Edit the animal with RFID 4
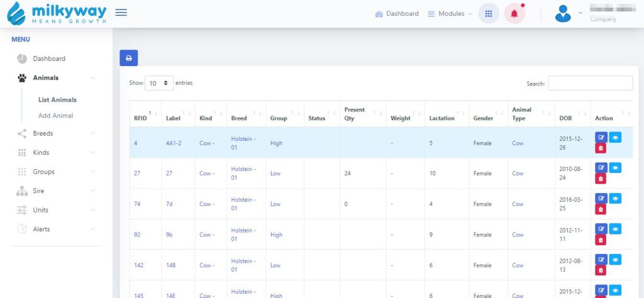644x298 pixels. [601, 138]
